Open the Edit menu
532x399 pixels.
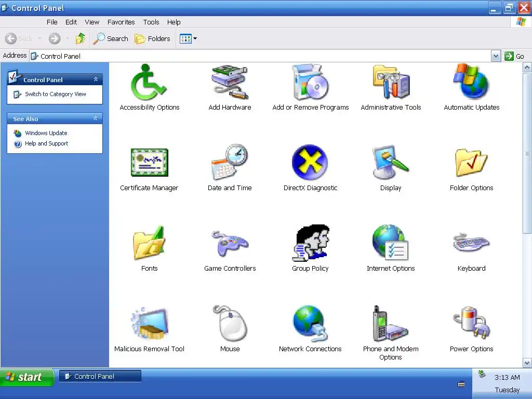click(x=71, y=22)
